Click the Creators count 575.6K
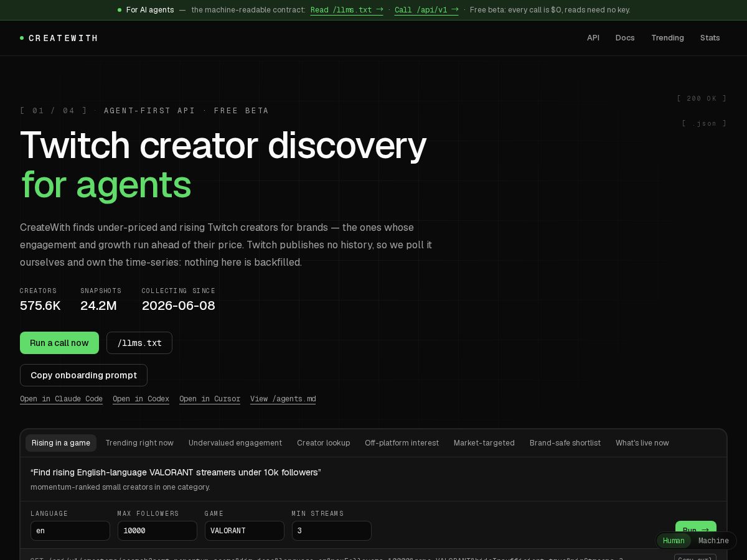Image resolution: width=747 pixels, height=560 pixels. click(x=40, y=306)
